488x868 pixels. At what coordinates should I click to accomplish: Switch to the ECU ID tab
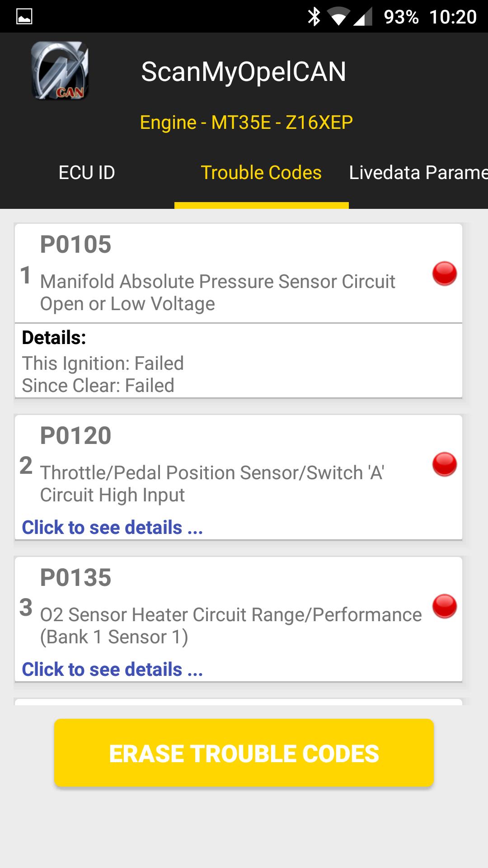tap(87, 173)
